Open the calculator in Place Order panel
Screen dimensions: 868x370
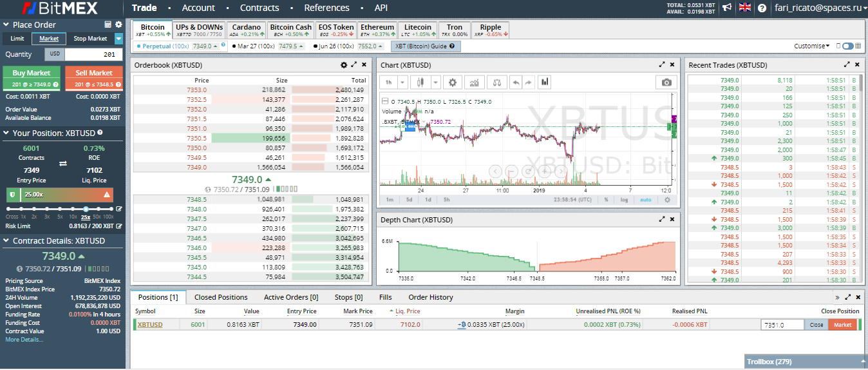pos(108,24)
